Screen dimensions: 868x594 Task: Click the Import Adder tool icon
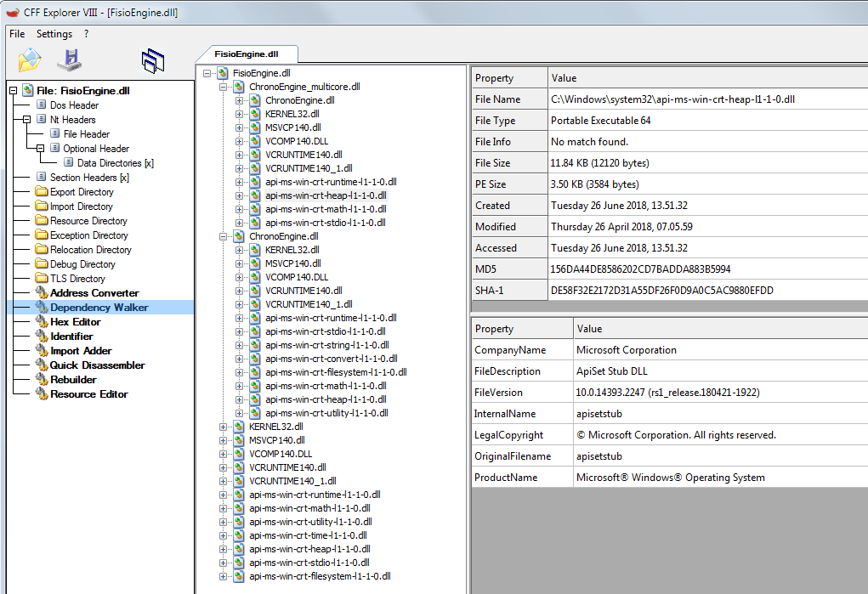click(42, 350)
